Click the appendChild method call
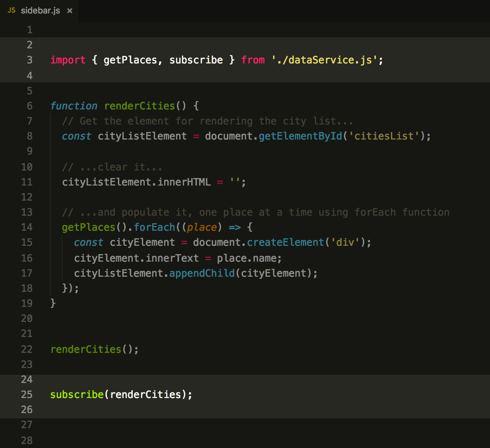This screenshot has width=490, height=448. click(x=202, y=273)
